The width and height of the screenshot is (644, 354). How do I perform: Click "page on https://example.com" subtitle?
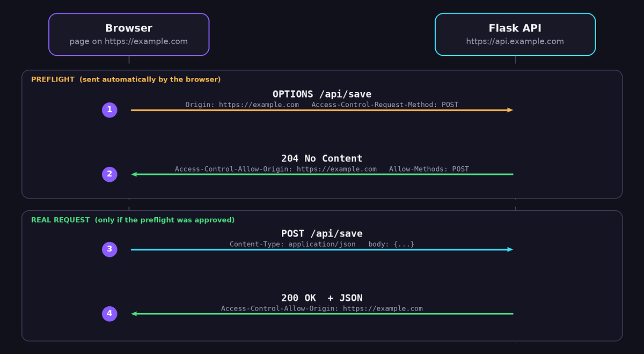pyautogui.click(x=129, y=41)
